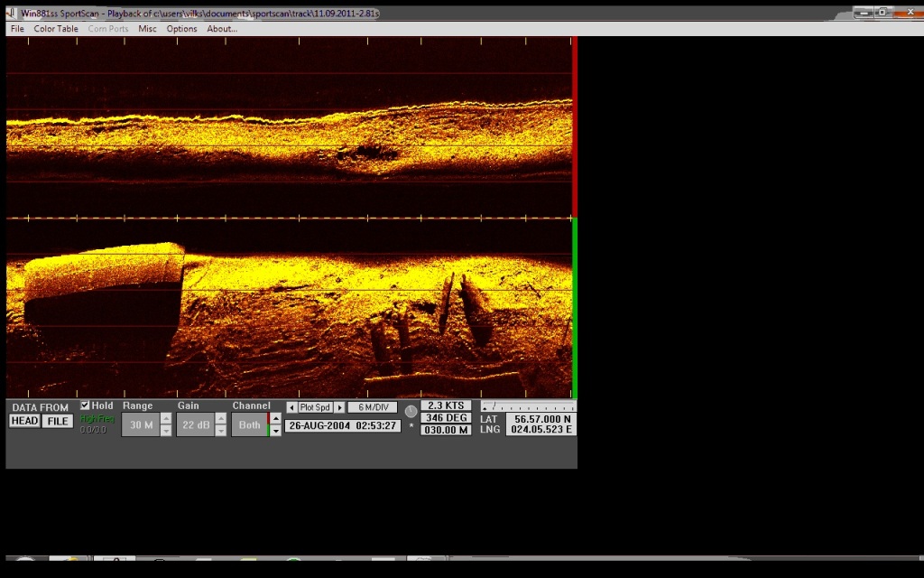Viewport: 924px width, 578px height.
Task: Open the Misc menu
Action: (x=147, y=29)
